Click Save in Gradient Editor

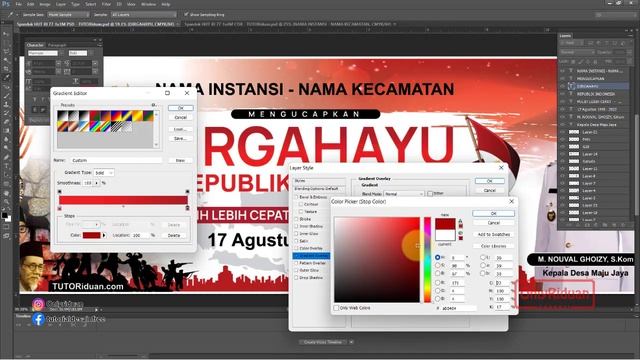(x=180, y=138)
